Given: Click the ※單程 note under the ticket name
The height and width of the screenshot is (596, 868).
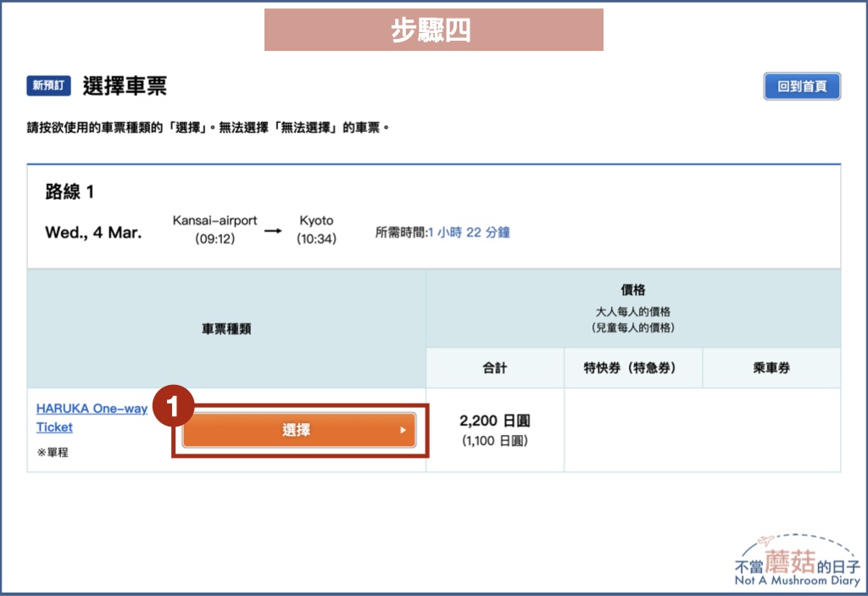Looking at the screenshot, I should [54, 453].
